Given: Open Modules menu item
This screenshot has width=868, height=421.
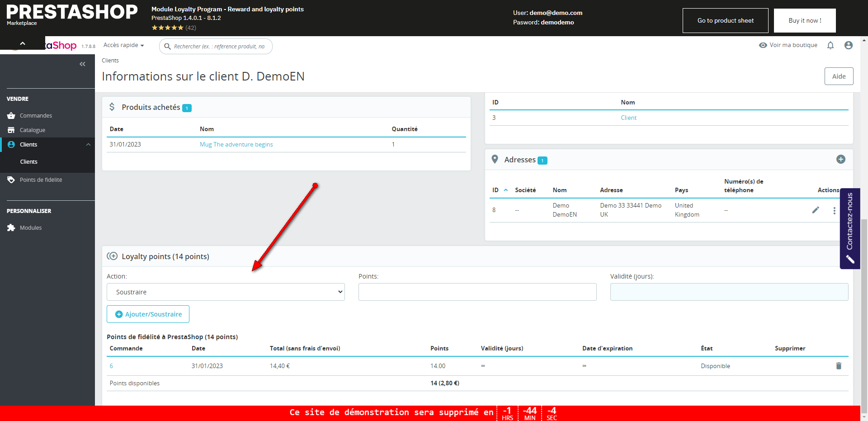Looking at the screenshot, I should point(31,228).
